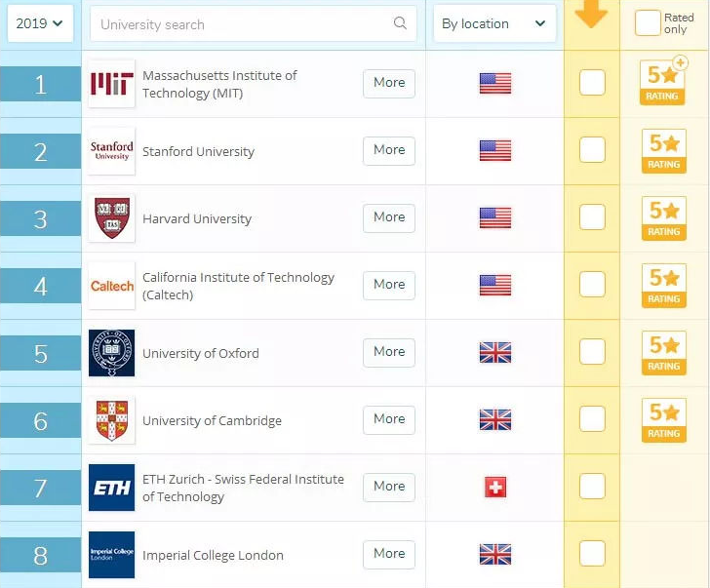Click the Harvard University crest logo
710x588 pixels.
(111, 218)
